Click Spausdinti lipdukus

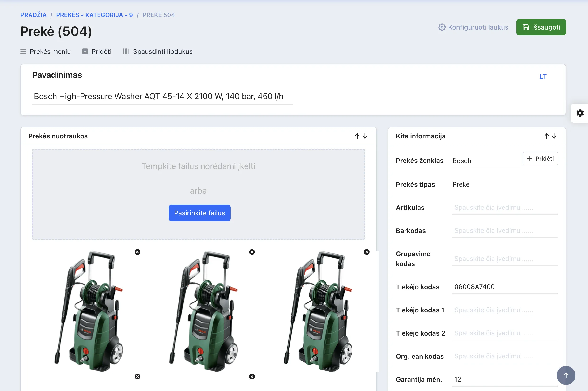[x=158, y=52]
